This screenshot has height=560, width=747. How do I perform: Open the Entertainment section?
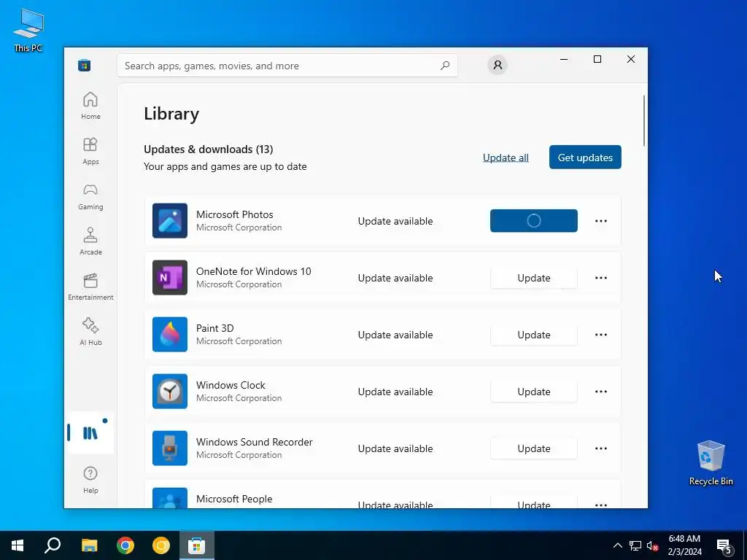(90, 287)
